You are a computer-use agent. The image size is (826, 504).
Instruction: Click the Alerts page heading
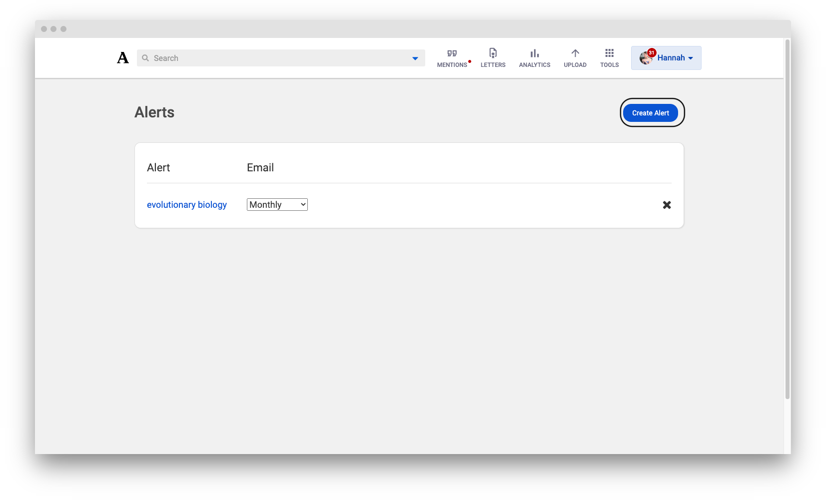154,112
